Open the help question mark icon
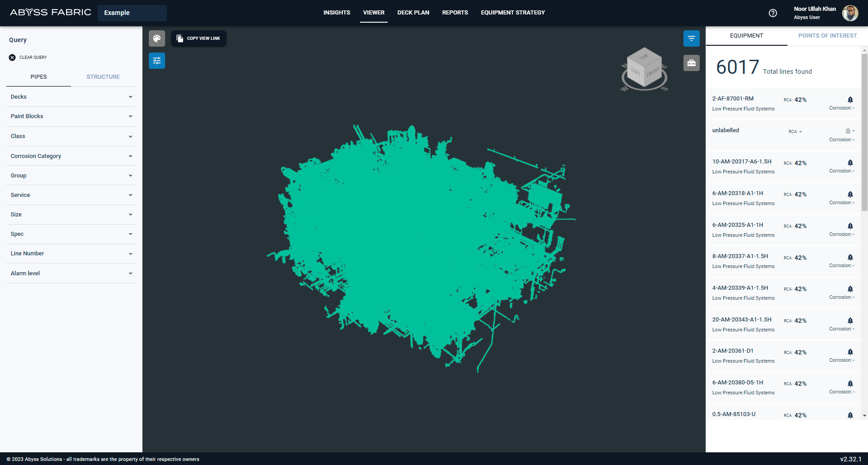 pyautogui.click(x=773, y=13)
